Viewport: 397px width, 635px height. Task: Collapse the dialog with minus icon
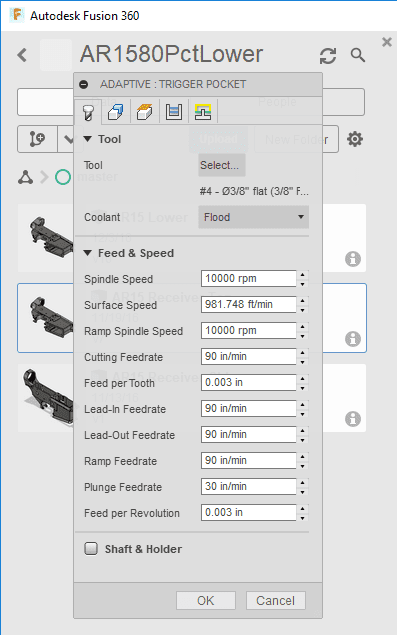coord(83,84)
